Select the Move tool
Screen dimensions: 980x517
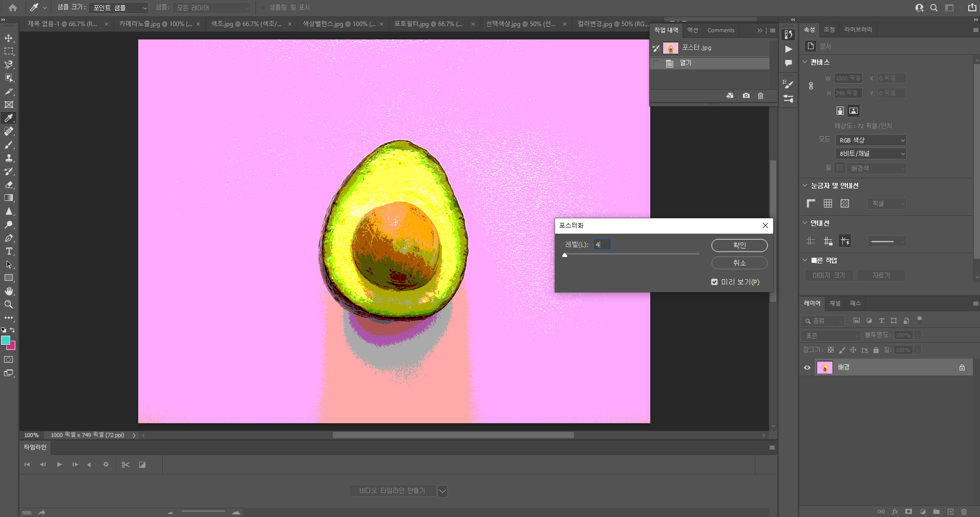click(9, 38)
